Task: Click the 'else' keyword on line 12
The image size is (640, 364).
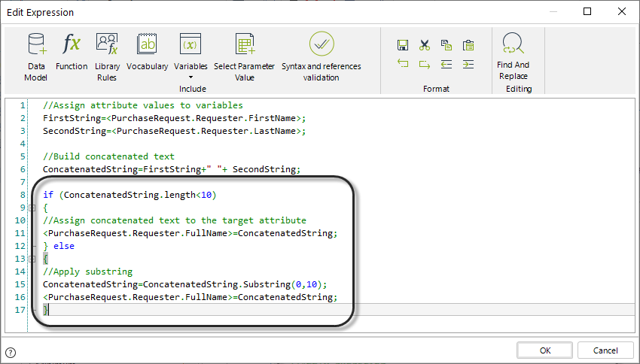Action: point(64,246)
